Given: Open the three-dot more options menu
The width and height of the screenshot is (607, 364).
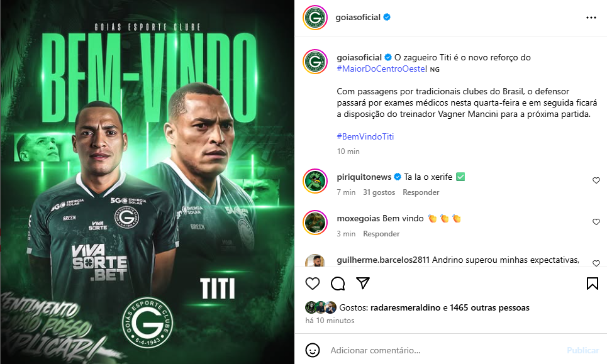Looking at the screenshot, I should pyautogui.click(x=591, y=18).
